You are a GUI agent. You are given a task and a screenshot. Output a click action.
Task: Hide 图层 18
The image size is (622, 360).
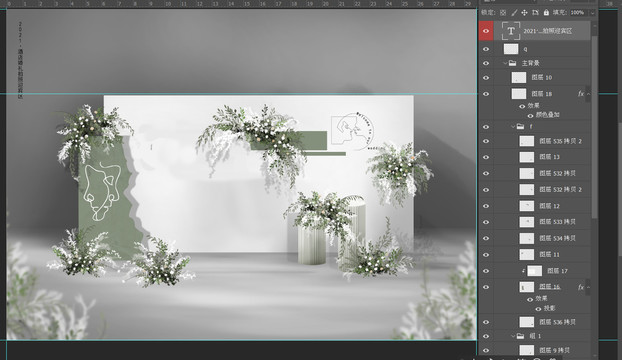[486, 94]
